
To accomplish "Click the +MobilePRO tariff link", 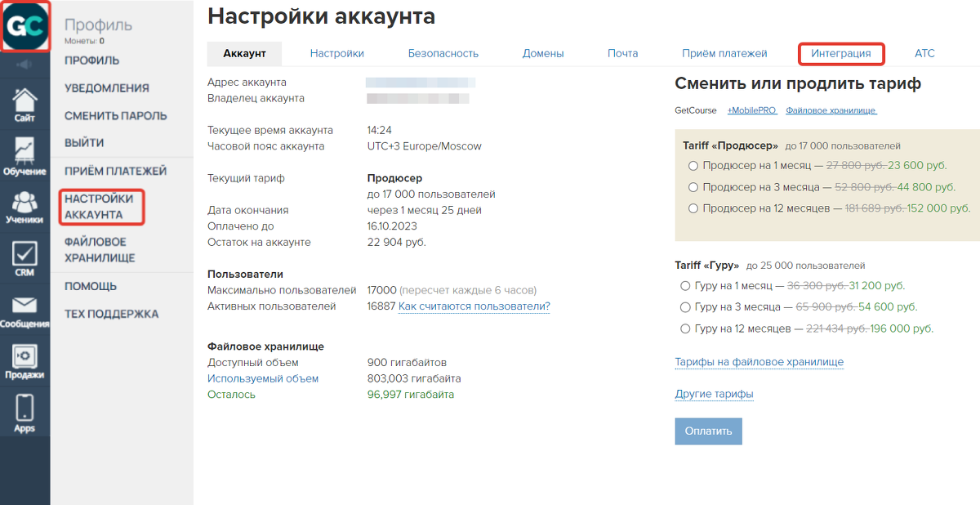I will click(752, 110).
